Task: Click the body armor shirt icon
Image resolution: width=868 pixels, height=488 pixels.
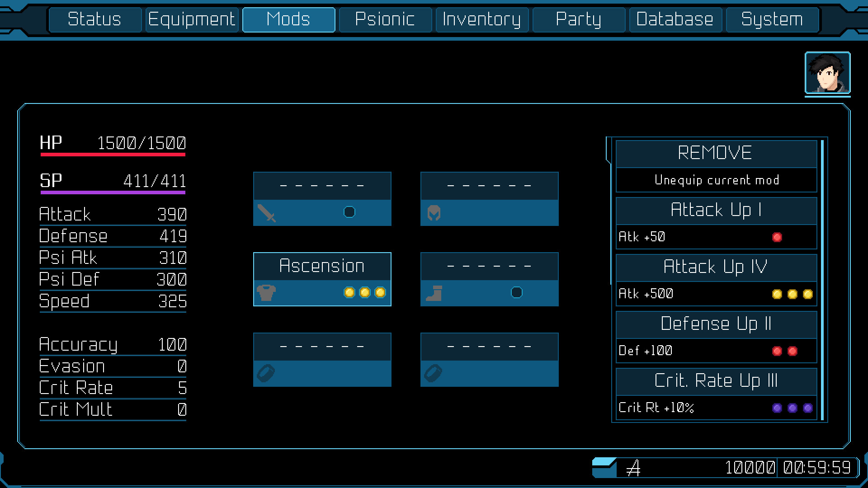Action: (266, 293)
